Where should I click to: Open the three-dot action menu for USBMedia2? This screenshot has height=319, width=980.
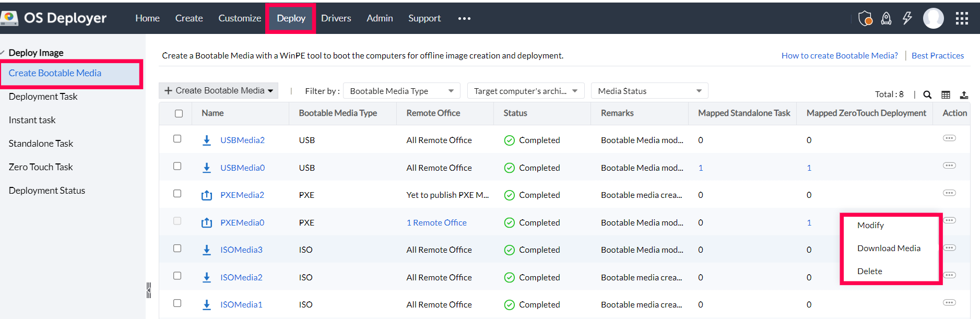(x=949, y=138)
